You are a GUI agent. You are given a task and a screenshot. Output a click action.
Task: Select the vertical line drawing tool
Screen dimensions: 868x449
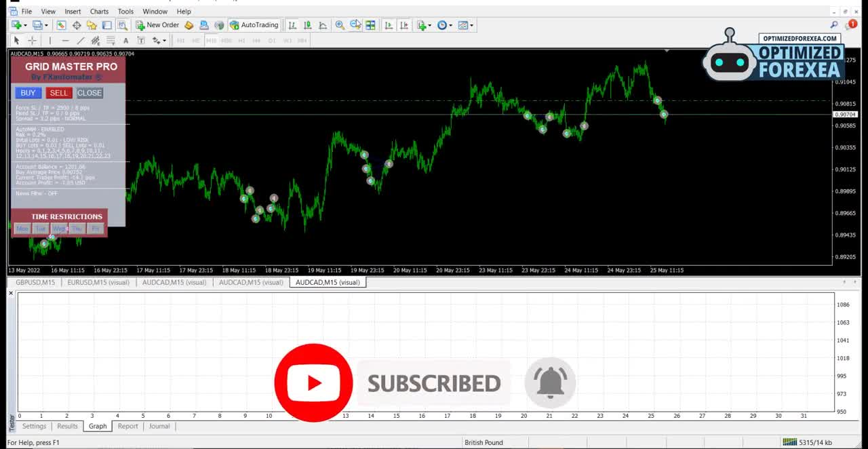pyautogui.click(x=50, y=41)
